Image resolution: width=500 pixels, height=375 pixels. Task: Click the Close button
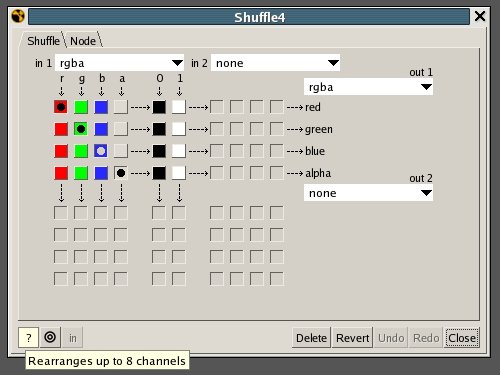[462, 338]
